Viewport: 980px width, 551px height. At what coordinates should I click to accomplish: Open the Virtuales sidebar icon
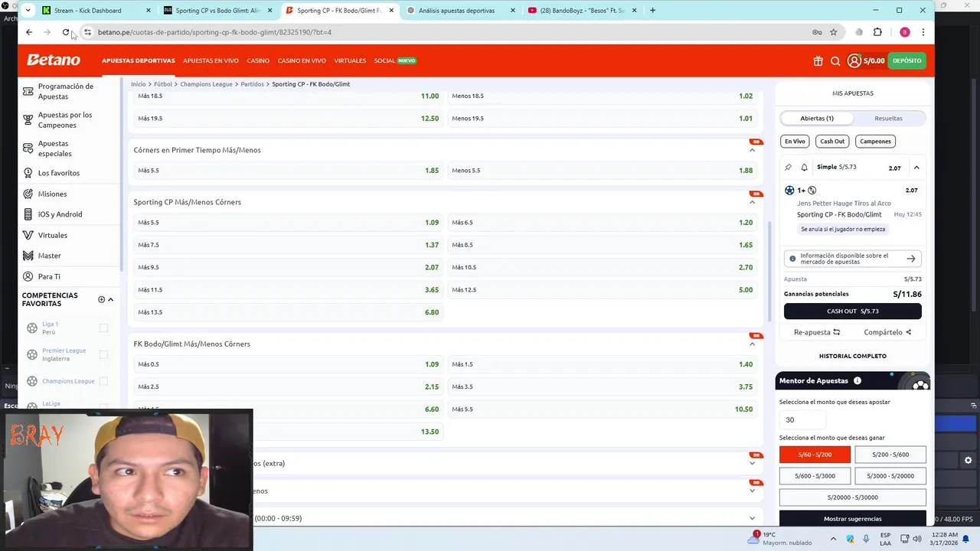(x=28, y=235)
